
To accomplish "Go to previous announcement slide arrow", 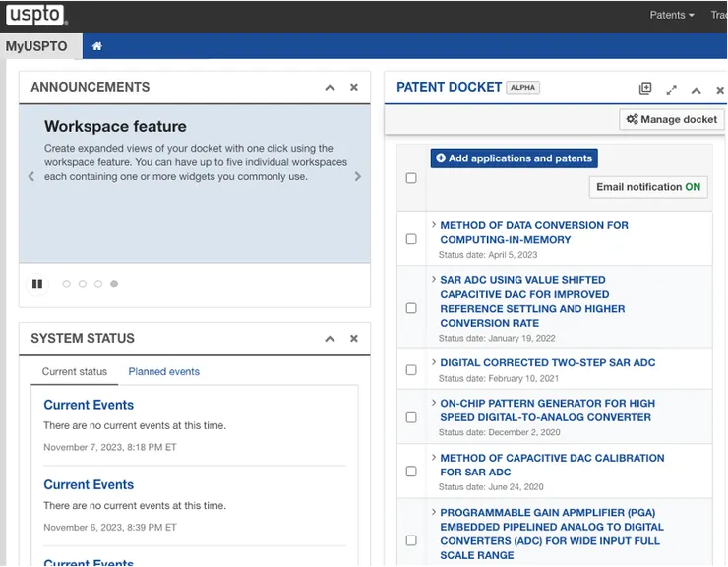I will pyautogui.click(x=31, y=177).
